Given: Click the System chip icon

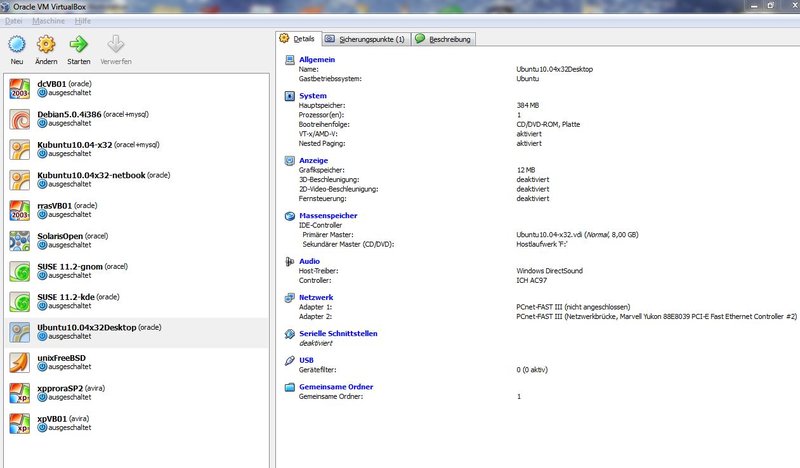Looking at the screenshot, I should click(x=290, y=96).
